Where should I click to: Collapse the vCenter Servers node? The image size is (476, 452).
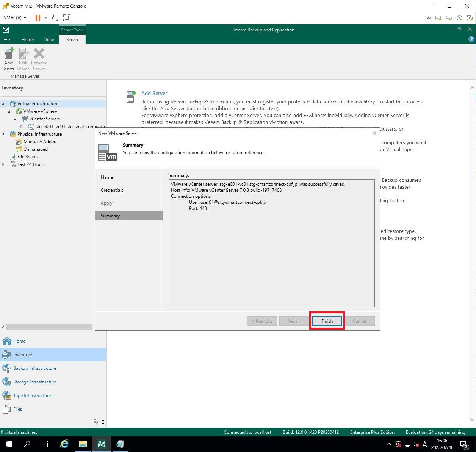[16, 119]
